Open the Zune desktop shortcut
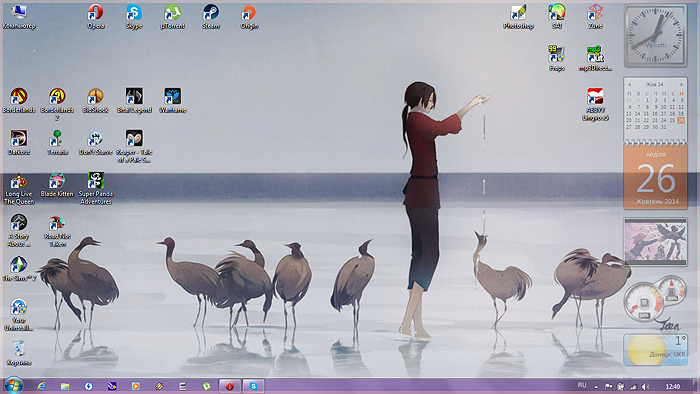This screenshot has height=394, width=700. coord(595,17)
